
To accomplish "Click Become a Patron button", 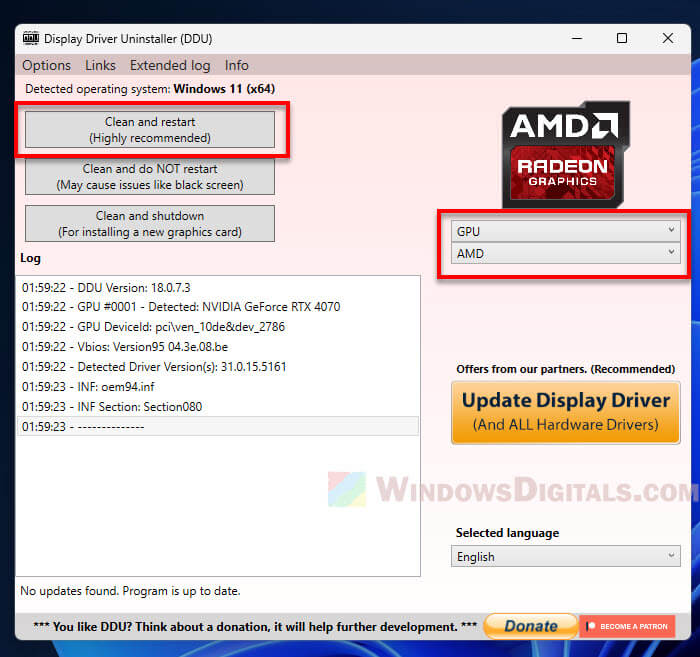I will click(x=627, y=626).
